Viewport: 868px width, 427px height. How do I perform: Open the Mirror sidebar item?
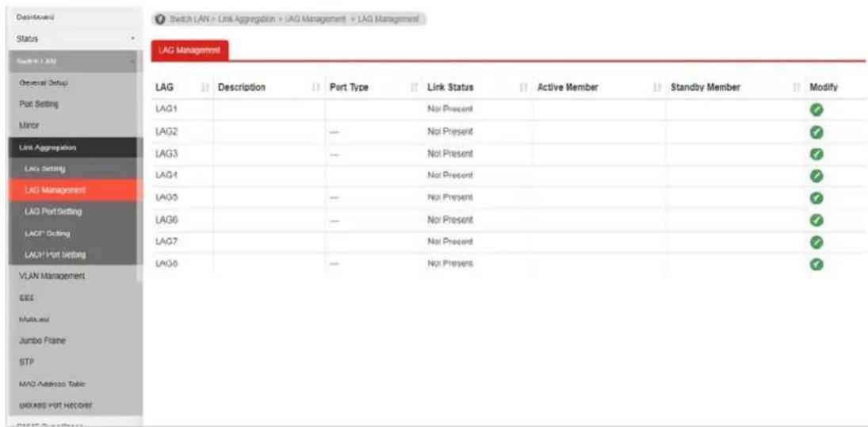[29, 125]
